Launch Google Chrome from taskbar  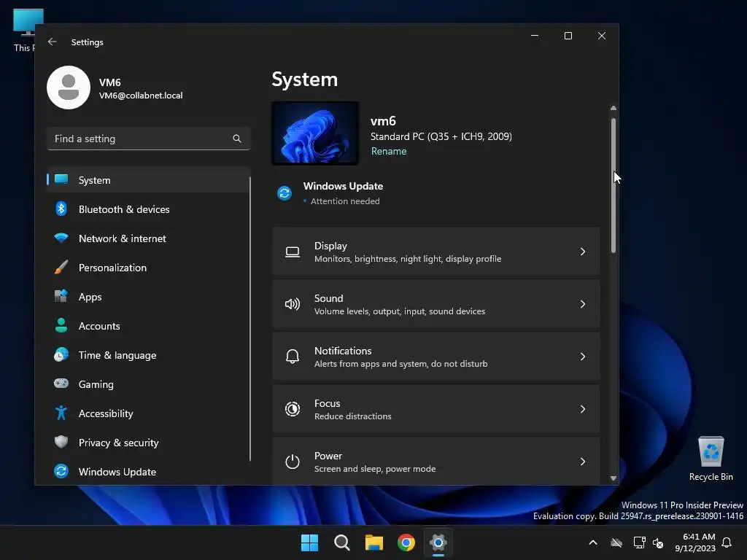point(406,542)
